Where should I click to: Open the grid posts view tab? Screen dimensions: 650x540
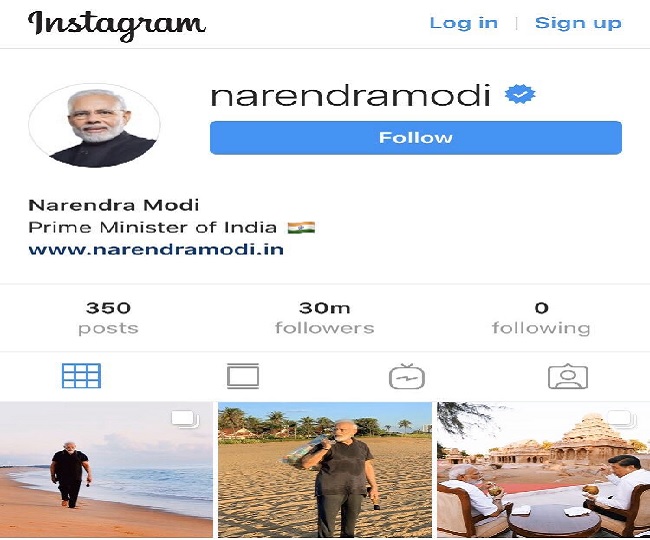coord(81,375)
